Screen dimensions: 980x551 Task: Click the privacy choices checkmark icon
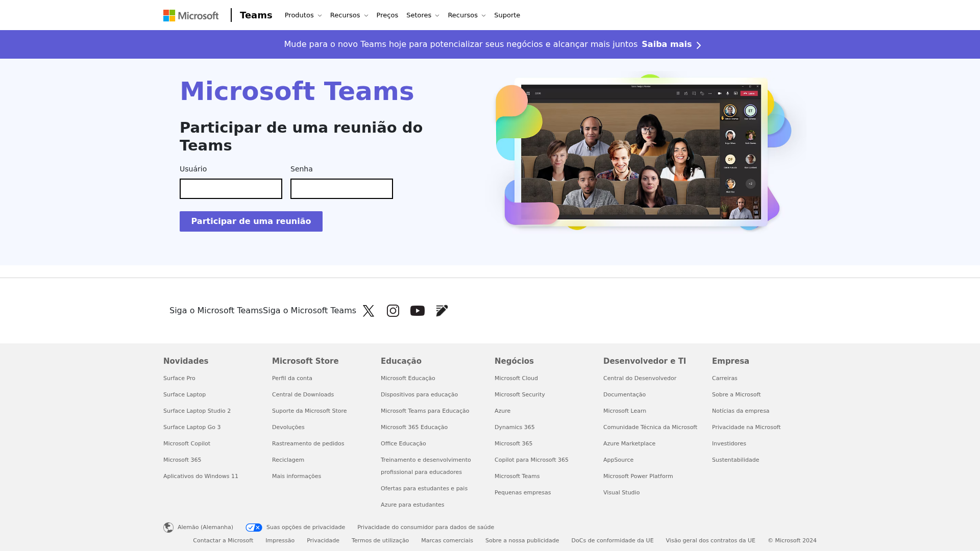coord(254,528)
